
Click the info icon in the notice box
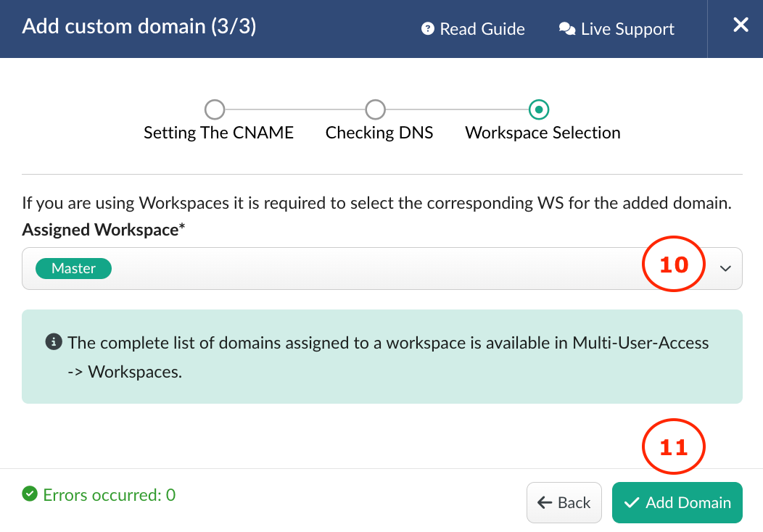(x=54, y=342)
